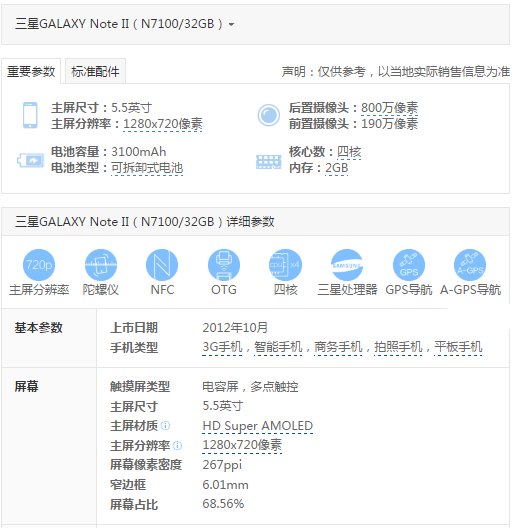Select the 68.56% screen ratio value

click(223, 504)
